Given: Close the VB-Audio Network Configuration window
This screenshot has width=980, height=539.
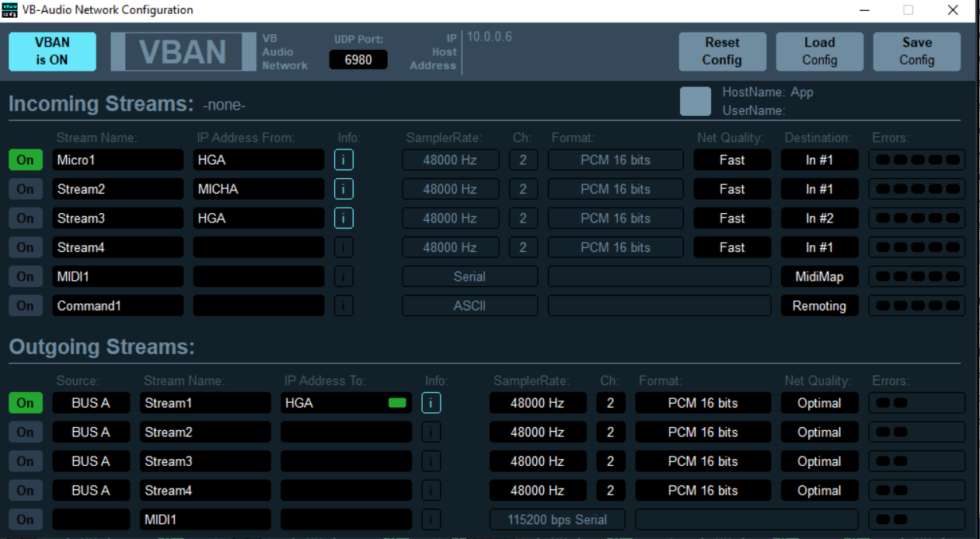Looking at the screenshot, I should (x=953, y=10).
